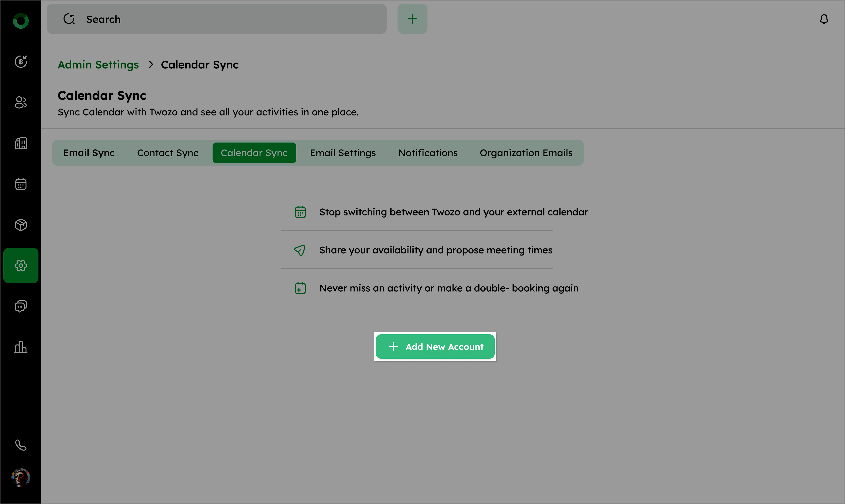This screenshot has width=845, height=504.
Task: Click the Add New Account button
Action: coord(435,347)
